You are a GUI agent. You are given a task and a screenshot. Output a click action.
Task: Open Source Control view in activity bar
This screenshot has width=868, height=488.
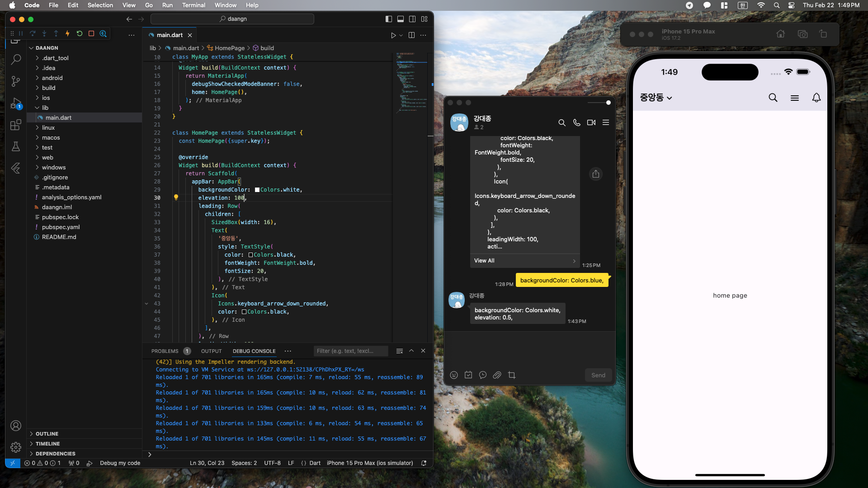point(16,81)
